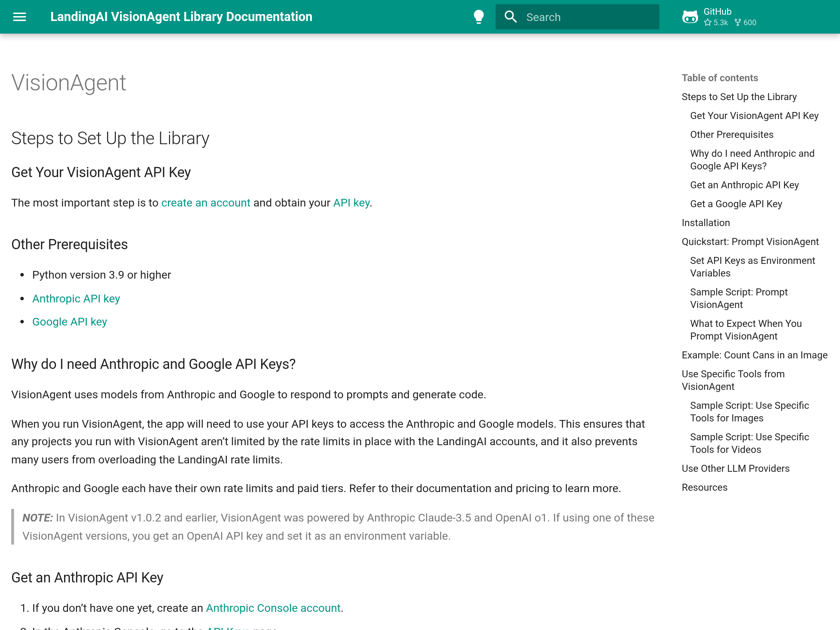Click the GitHub 5.3k stars count
Screen dimensions: 840x630
pyautogui.click(x=716, y=22)
